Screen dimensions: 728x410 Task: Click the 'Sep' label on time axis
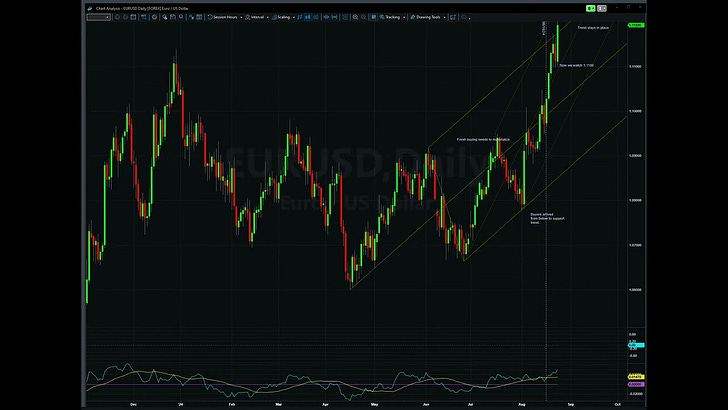coord(571,404)
